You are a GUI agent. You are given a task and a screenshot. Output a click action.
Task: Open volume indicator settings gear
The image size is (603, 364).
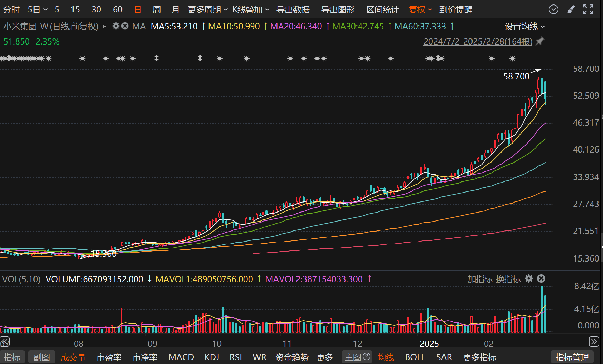(529, 279)
